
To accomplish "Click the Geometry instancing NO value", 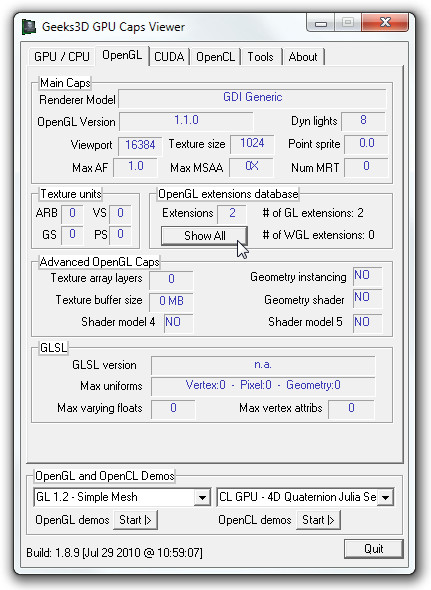I will [x=368, y=276].
